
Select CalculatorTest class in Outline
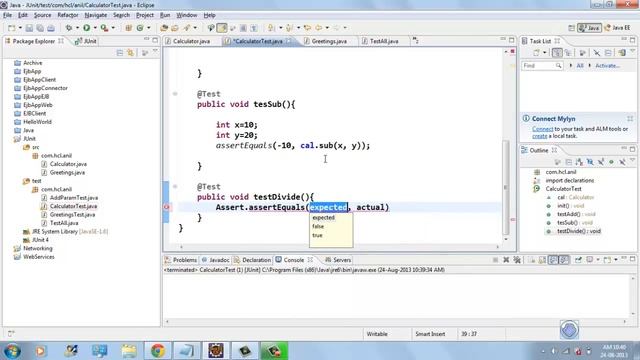(x=563, y=189)
